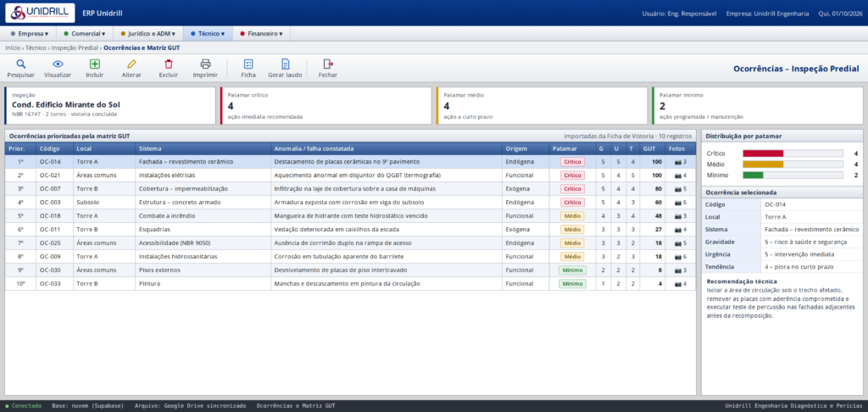Open photos camera icon for OC-018
The height and width of the screenshot is (412, 868).
[x=677, y=216]
